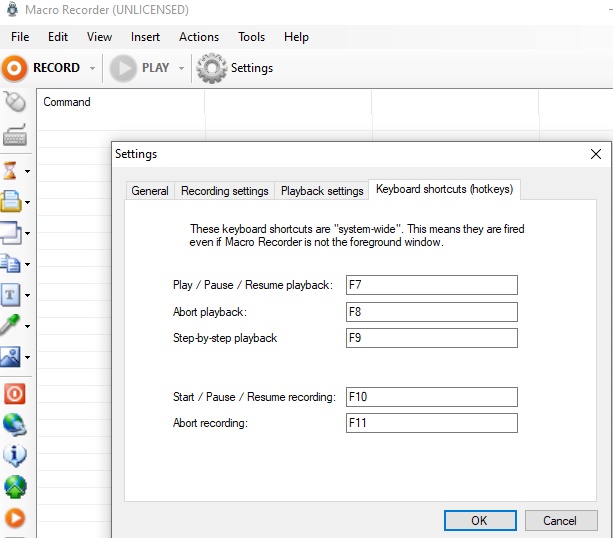This screenshot has width=613, height=538.
Task: Click the RECORD label in toolbar
Action: tap(57, 68)
